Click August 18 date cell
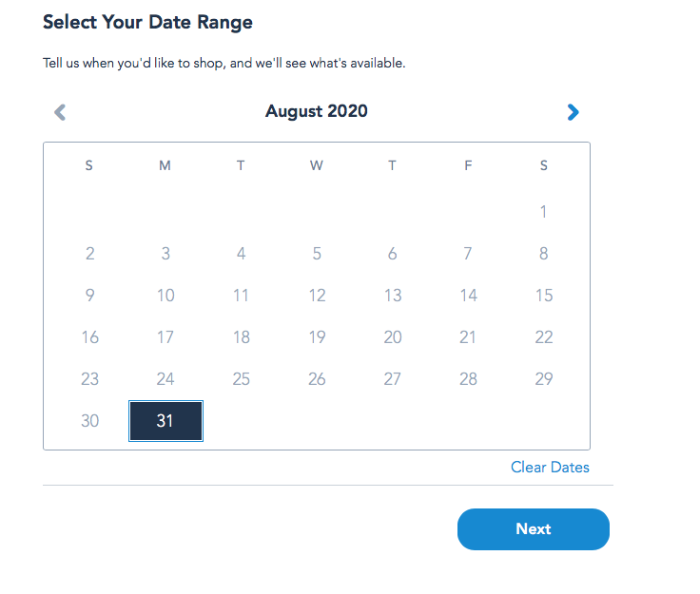Image resolution: width=700 pixels, height=594 pixels. (241, 337)
